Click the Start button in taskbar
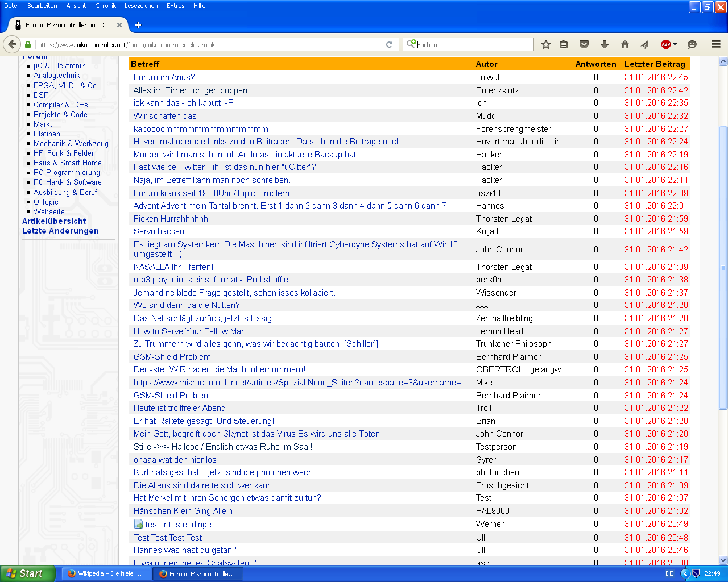Screen dimensions: 728x582 tap(28, 573)
